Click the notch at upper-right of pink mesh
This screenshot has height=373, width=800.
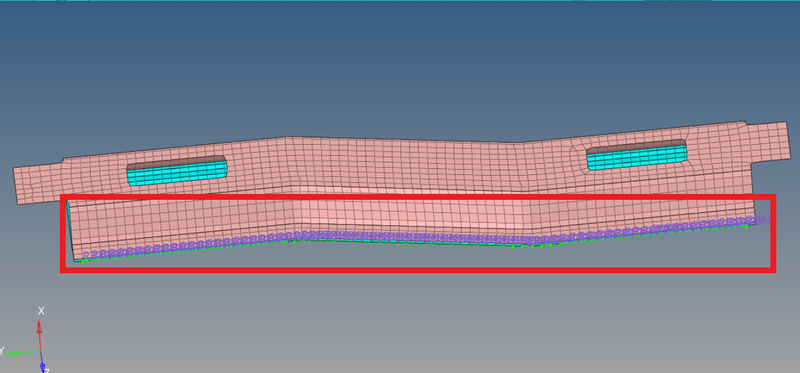(x=746, y=123)
